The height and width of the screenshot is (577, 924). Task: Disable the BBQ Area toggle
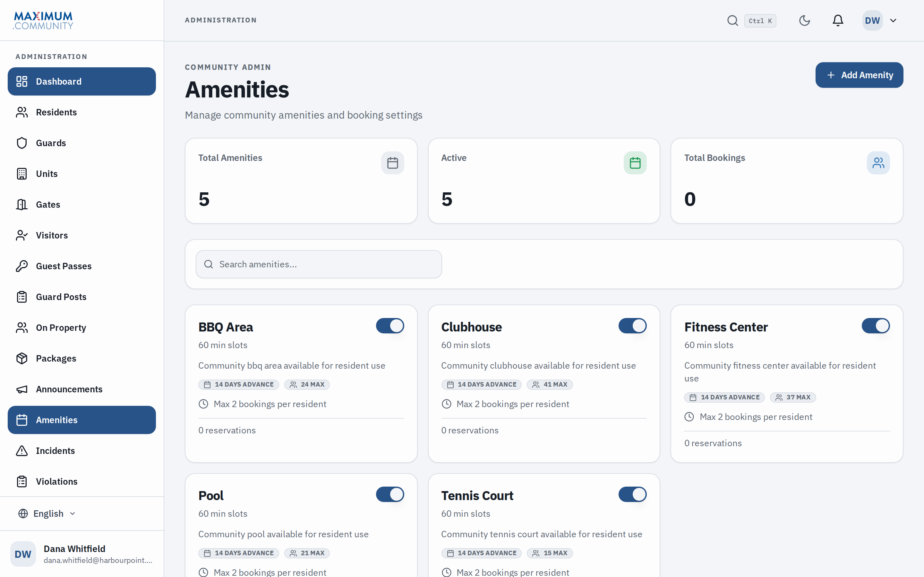(390, 326)
